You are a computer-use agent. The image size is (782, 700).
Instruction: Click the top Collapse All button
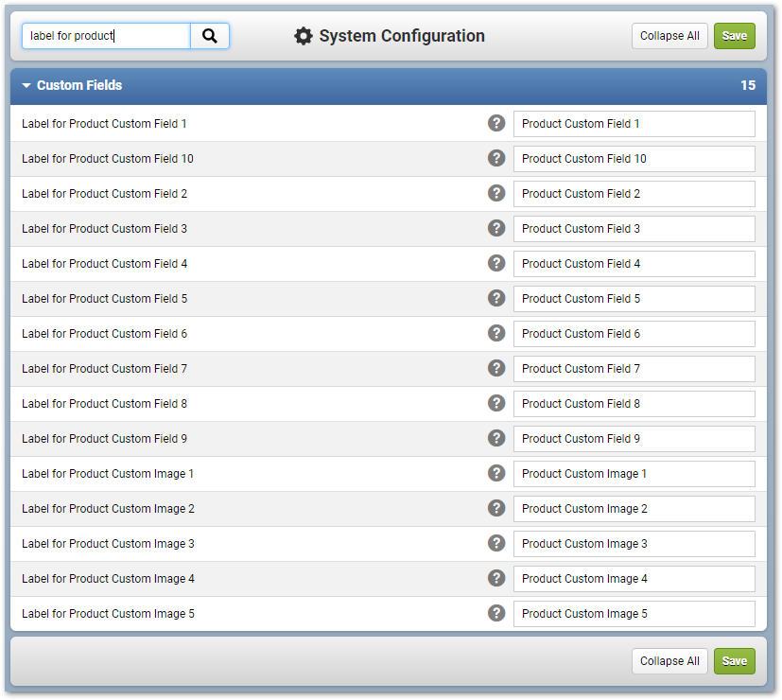click(x=669, y=36)
